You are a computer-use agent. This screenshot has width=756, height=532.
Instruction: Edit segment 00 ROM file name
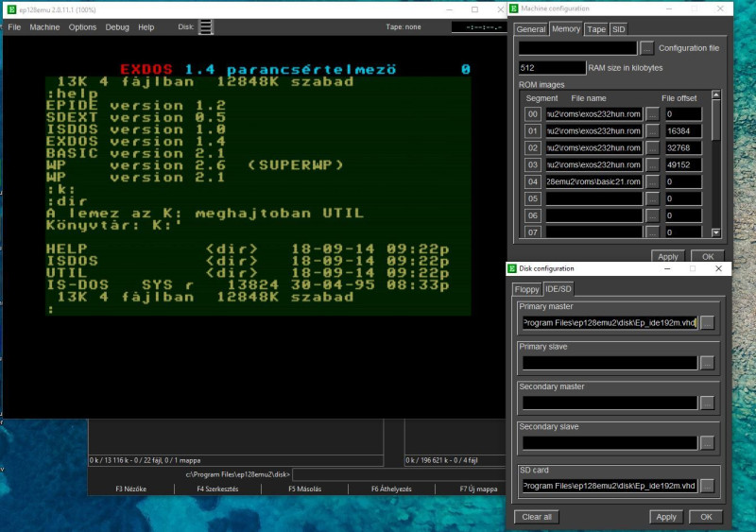[594, 114]
